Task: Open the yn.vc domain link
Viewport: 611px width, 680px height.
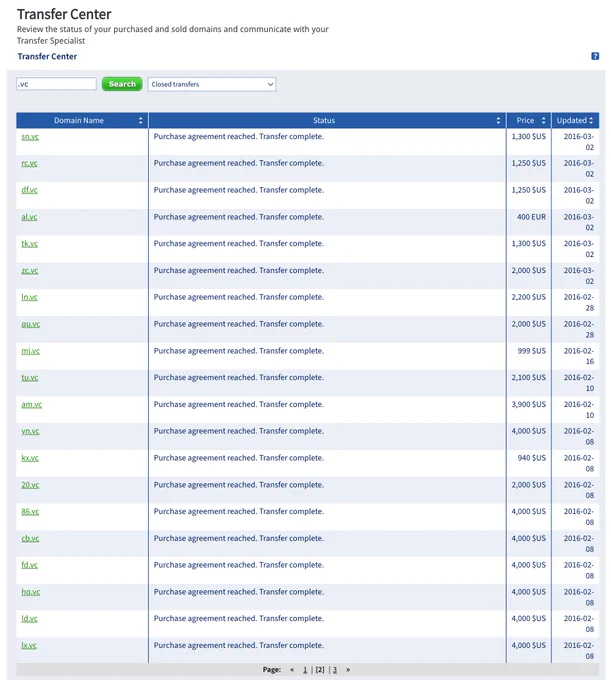Action: pyautogui.click(x=30, y=431)
